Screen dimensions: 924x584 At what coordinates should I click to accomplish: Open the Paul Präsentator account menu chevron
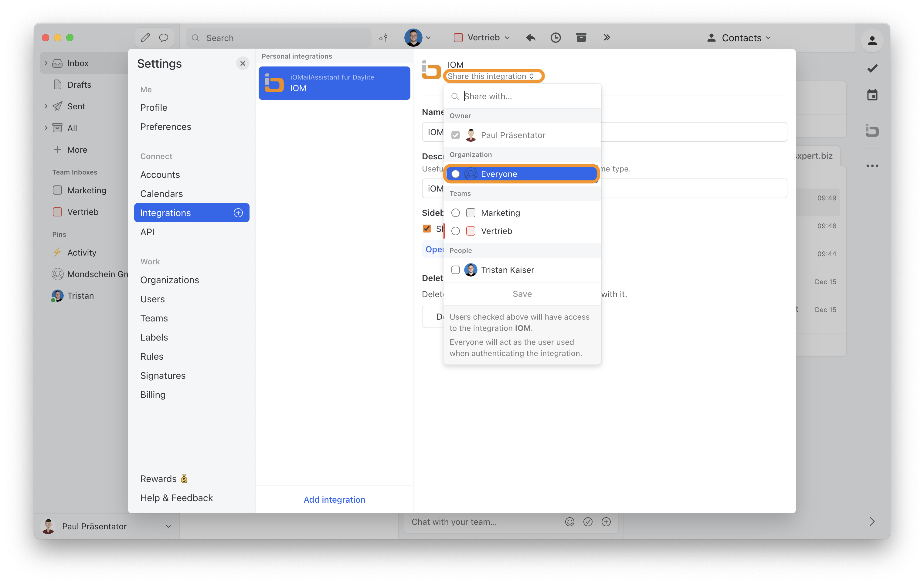(x=168, y=526)
